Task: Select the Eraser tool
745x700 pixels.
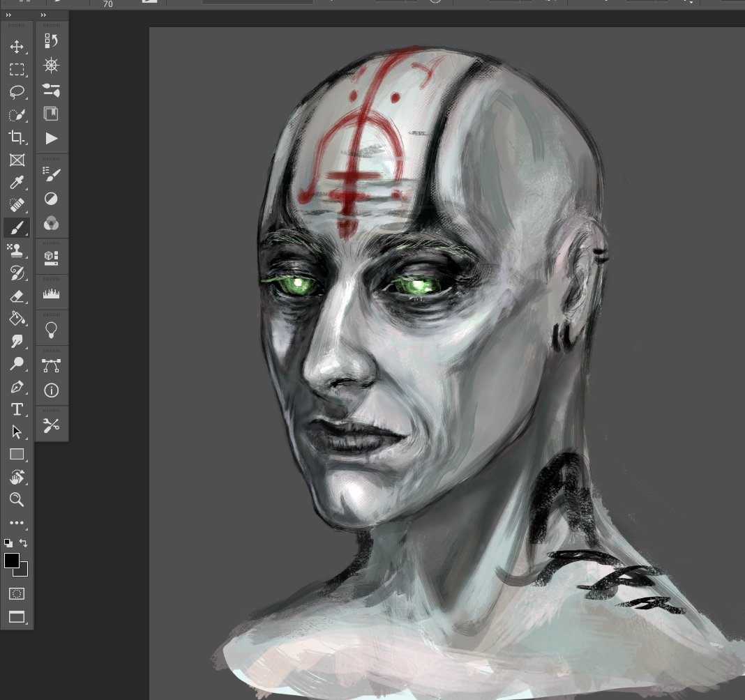Action: [x=17, y=296]
